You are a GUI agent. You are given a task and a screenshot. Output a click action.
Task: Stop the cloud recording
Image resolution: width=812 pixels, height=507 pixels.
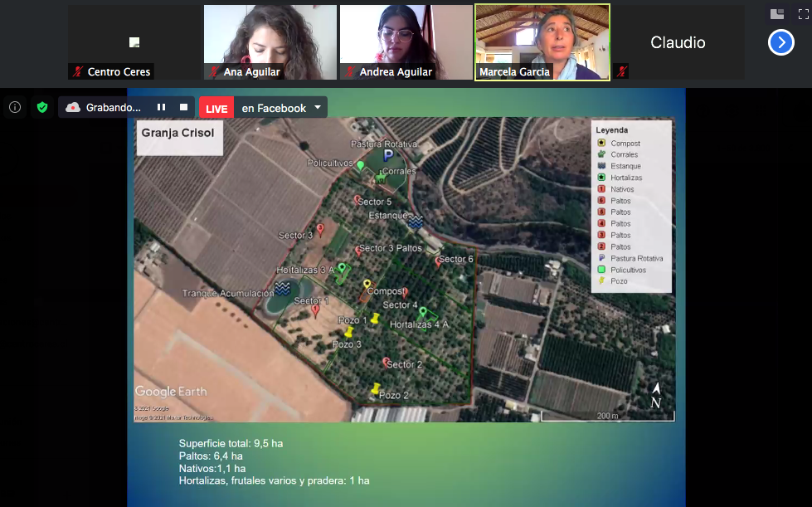pyautogui.click(x=183, y=107)
